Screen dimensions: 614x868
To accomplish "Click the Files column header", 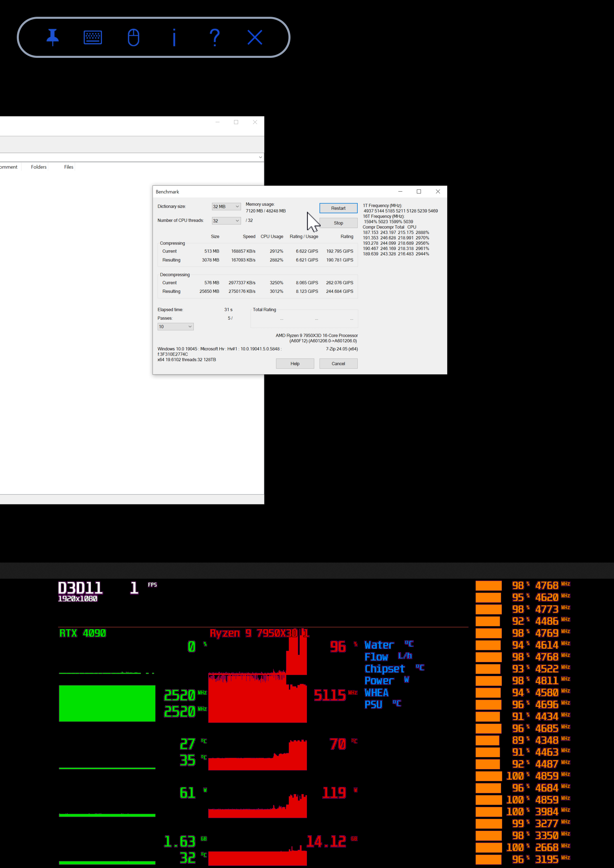I will point(68,167).
